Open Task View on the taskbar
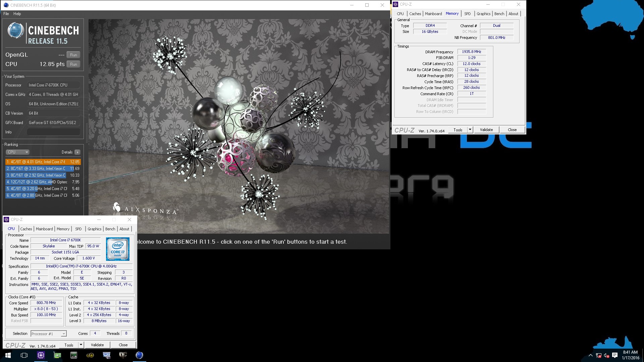644x362 pixels. [x=24, y=355]
